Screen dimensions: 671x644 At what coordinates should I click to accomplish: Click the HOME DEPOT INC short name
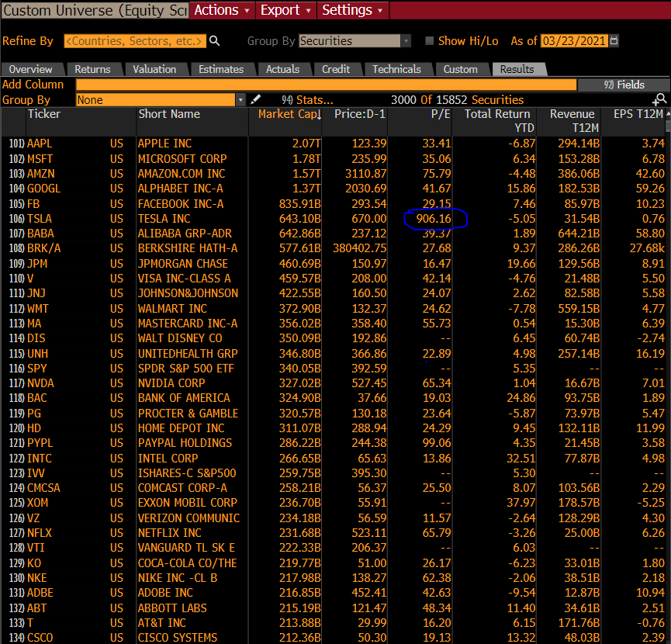pos(181,428)
